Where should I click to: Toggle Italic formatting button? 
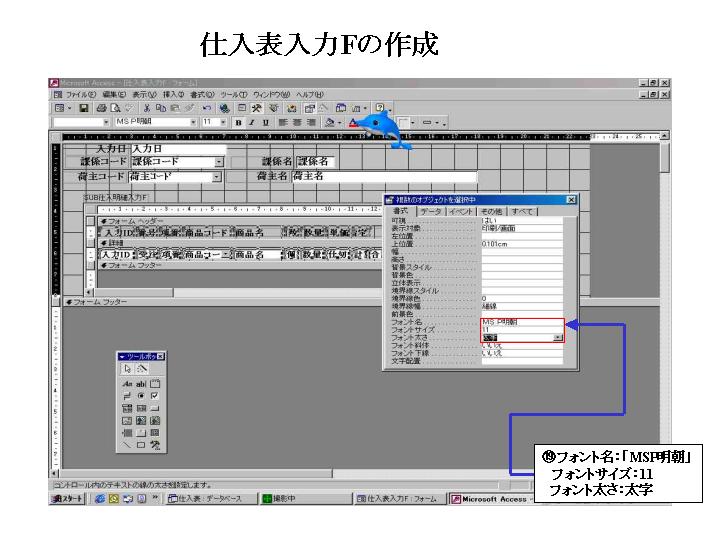252,123
